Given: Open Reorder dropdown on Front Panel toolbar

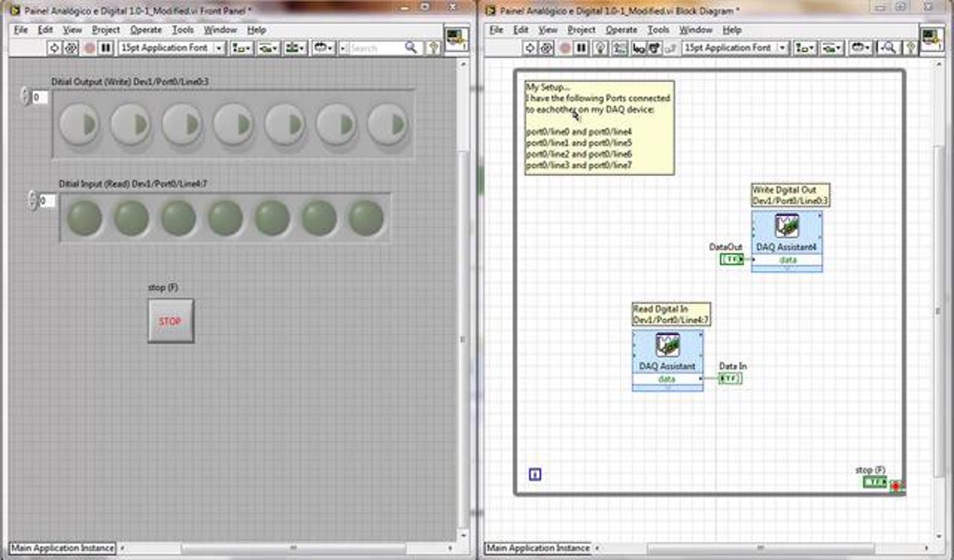Looking at the screenshot, I should pos(323,48).
